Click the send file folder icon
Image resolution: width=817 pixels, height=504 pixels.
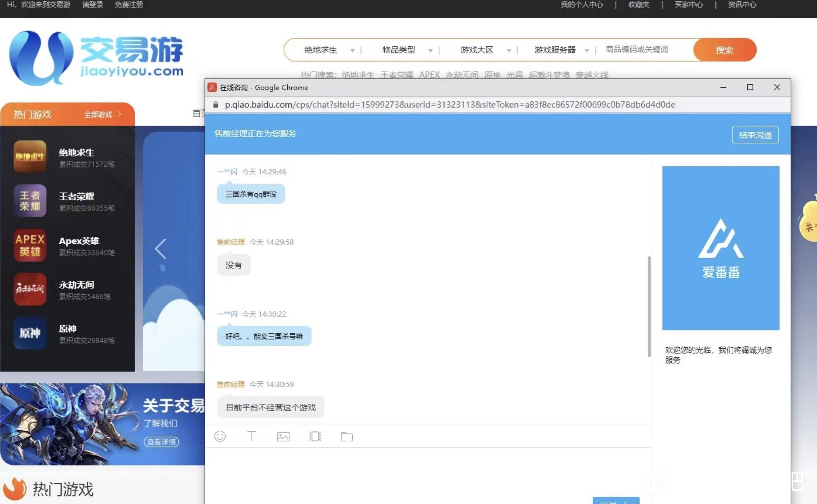(x=347, y=437)
